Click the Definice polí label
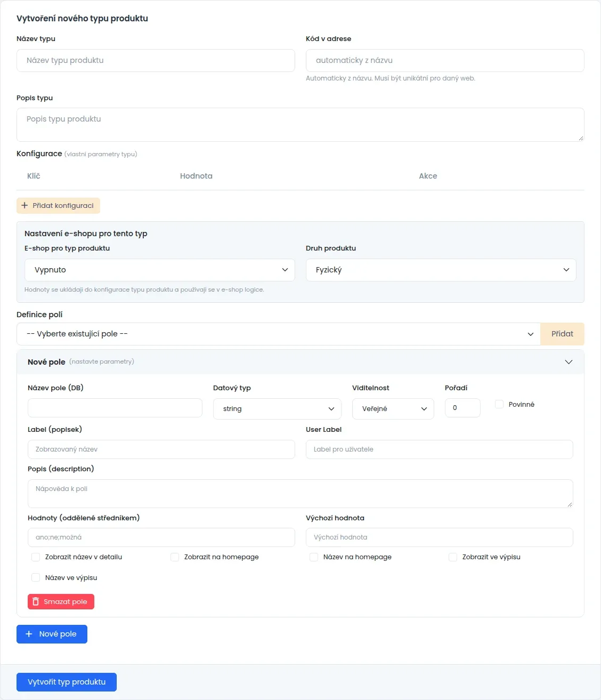Screen dimensions: 601x700 pos(39,315)
